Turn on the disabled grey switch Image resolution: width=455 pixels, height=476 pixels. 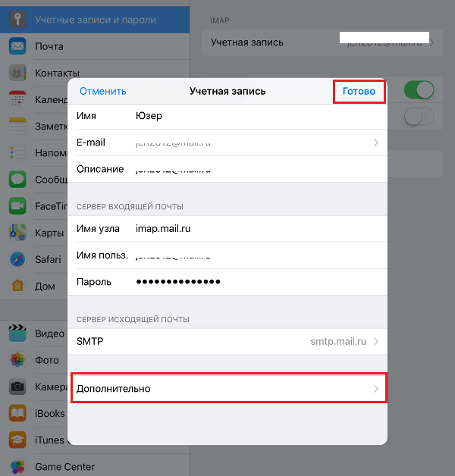coord(419,116)
